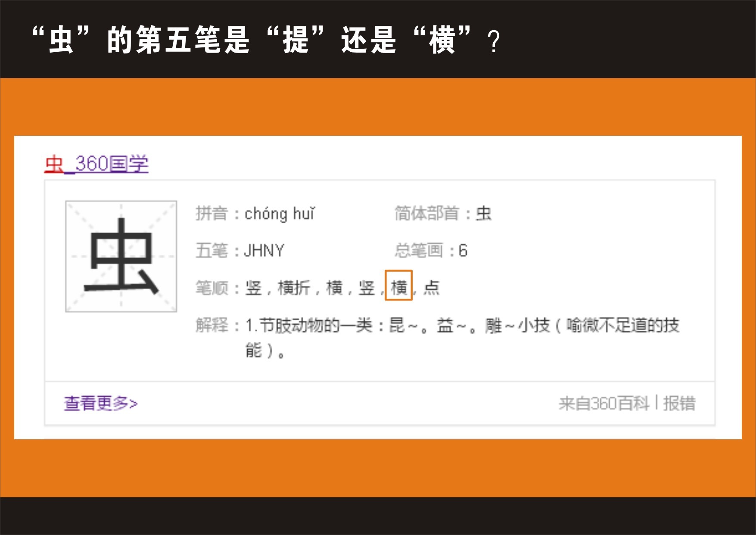The width and height of the screenshot is (756, 535).
Task: Click the final stroke "点"
Action: (431, 288)
